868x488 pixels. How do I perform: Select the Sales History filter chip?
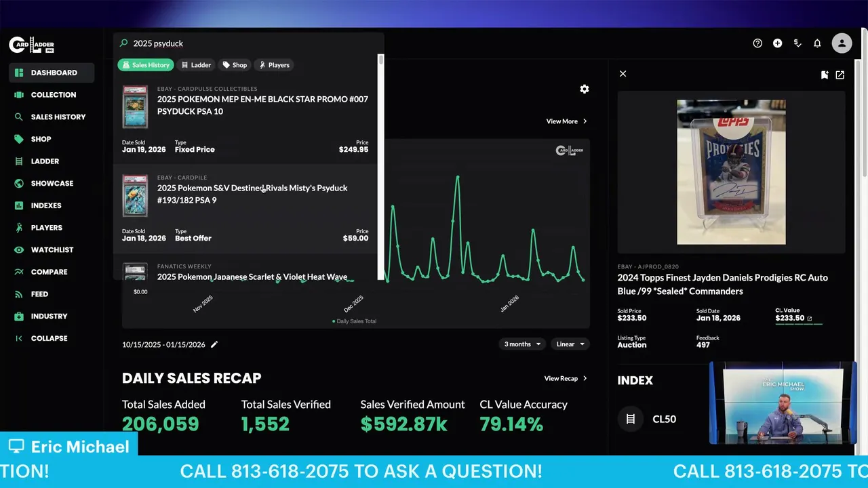pos(146,65)
